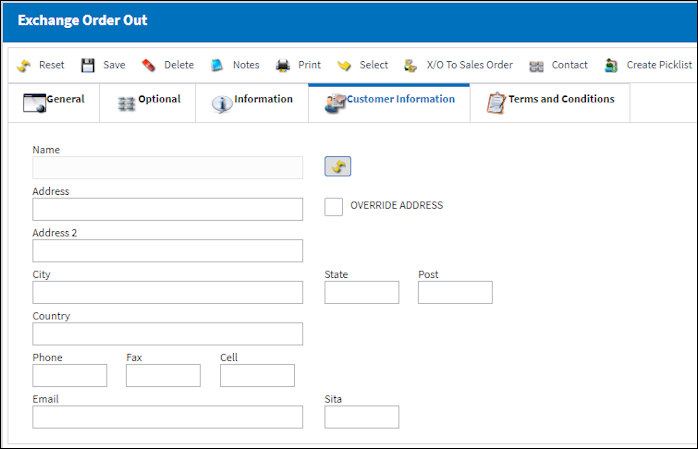Enable the OVERRIDE ADDRESS checkbox
The image size is (698, 449).
[x=333, y=207]
